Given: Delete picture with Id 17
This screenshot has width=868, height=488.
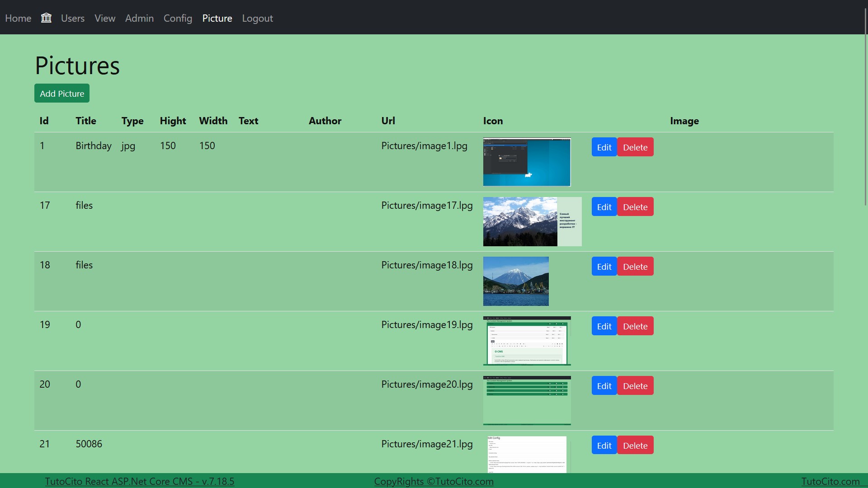Looking at the screenshot, I should click(635, 207).
